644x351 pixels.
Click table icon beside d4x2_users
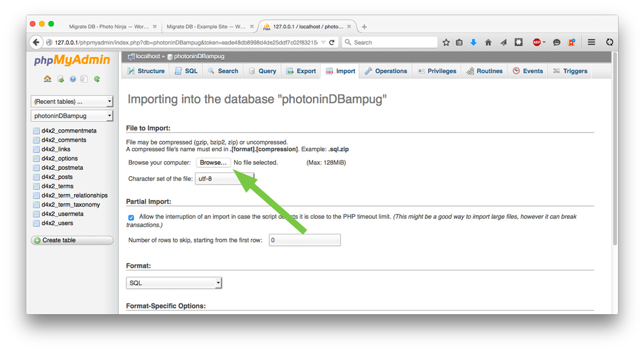[36, 223]
